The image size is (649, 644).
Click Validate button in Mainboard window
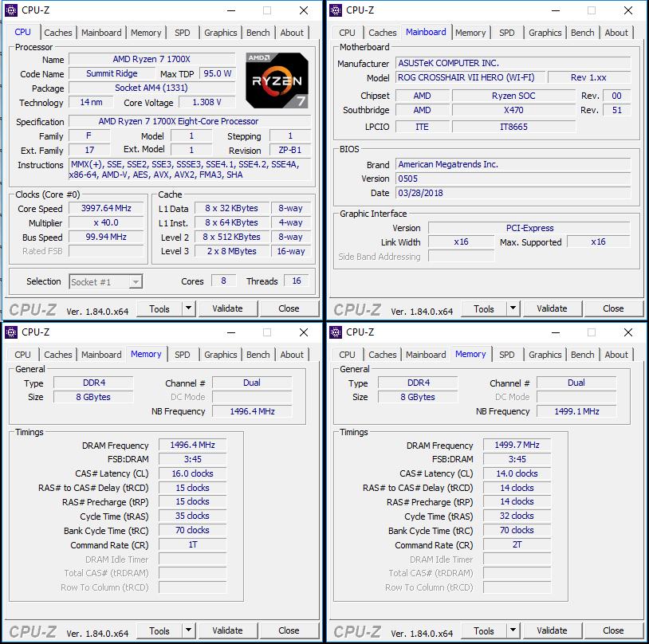[553, 308]
